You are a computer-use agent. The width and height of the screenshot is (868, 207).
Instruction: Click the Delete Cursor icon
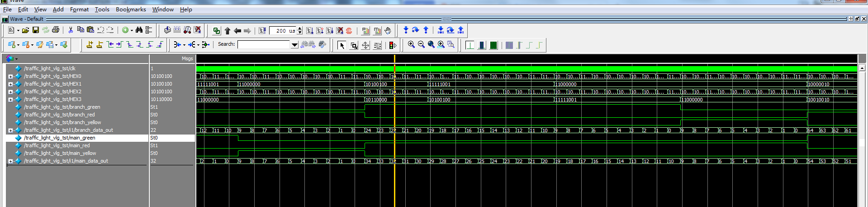coord(100,44)
